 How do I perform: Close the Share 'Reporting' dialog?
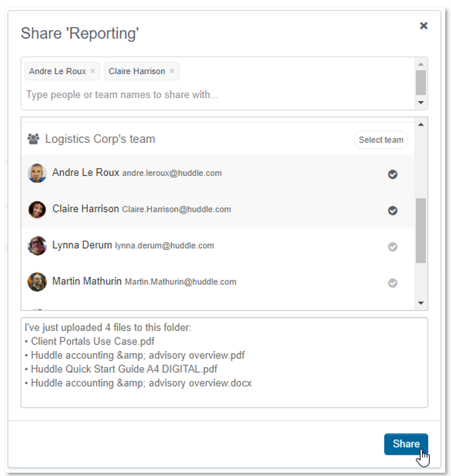pyautogui.click(x=424, y=26)
